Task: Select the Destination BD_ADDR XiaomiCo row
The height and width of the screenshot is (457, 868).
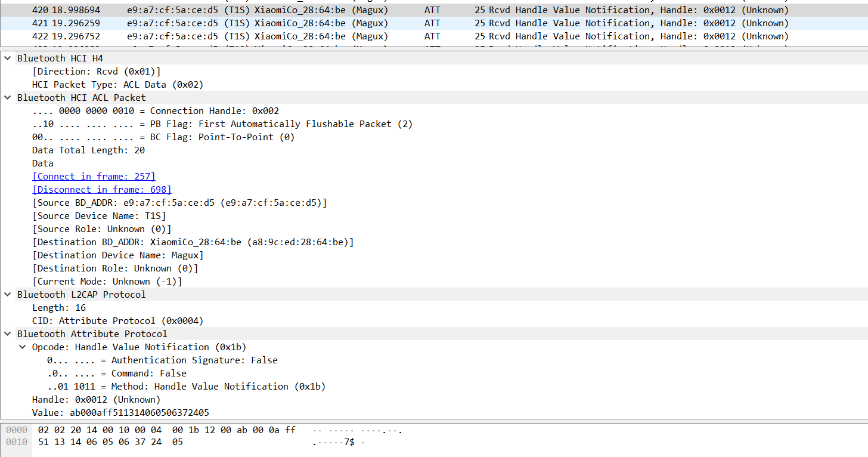Action: click(x=193, y=242)
